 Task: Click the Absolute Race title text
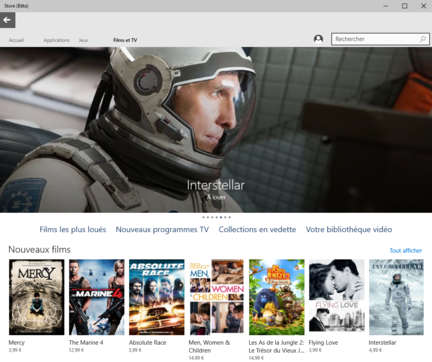tap(148, 342)
